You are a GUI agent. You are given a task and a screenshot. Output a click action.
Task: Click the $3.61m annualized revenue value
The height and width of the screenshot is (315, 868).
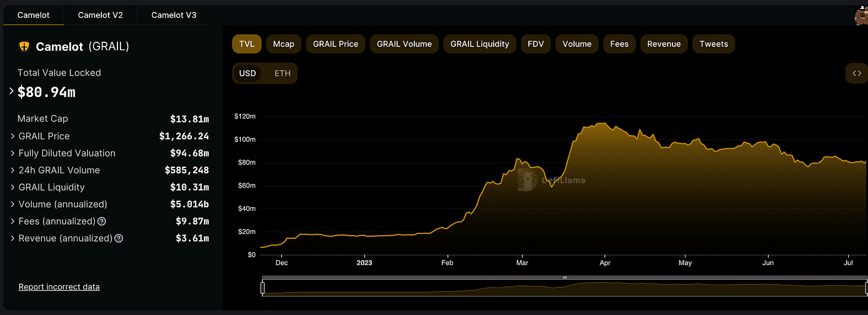tap(192, 238)
